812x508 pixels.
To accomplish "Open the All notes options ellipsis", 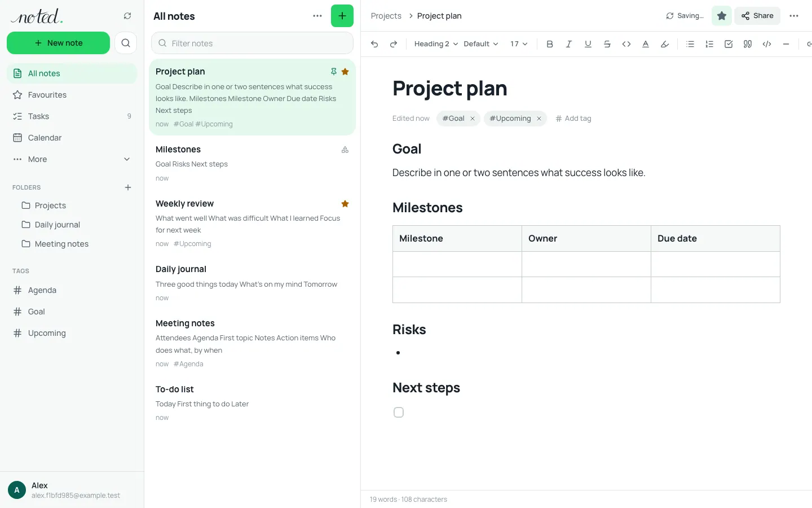I will pyautogui.click(x=317, y=16).
